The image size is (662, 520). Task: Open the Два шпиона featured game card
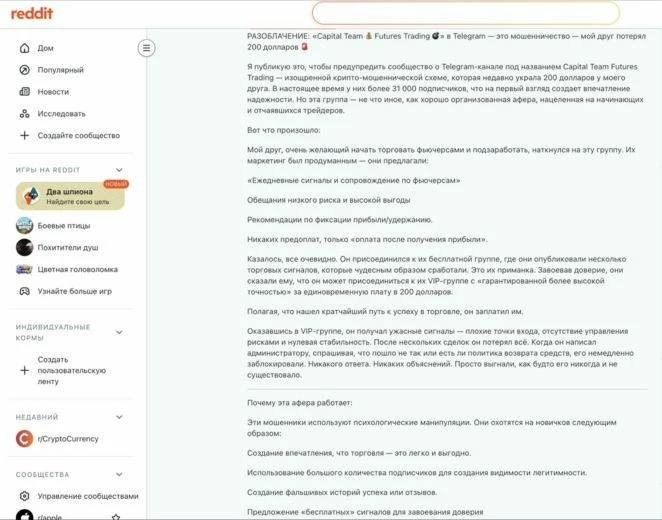(70, 196)
